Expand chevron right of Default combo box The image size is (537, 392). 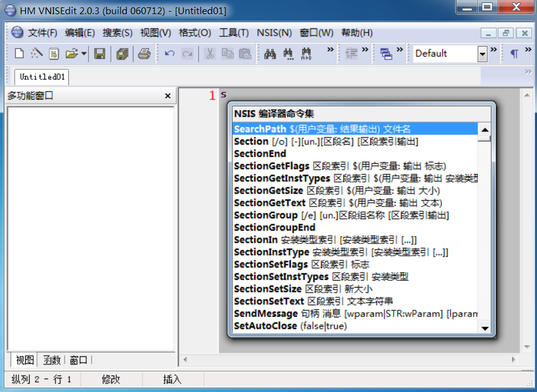pyautogui.click(x=493, y=50)
